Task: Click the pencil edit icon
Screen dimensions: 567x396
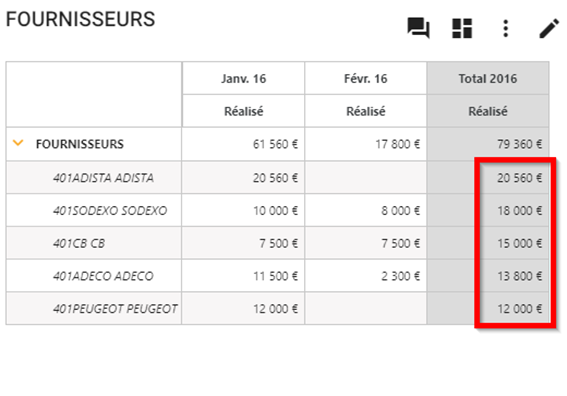Action: point(549,28)
